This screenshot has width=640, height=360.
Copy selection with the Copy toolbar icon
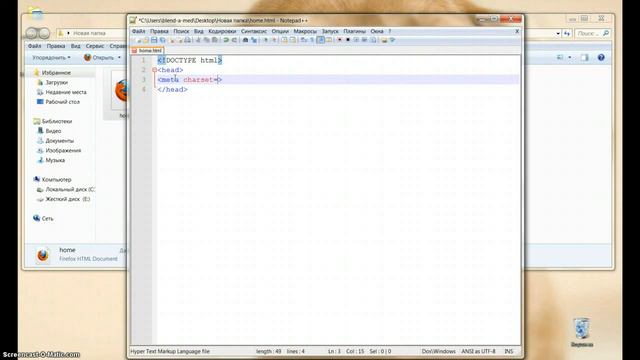pos(206,40)
